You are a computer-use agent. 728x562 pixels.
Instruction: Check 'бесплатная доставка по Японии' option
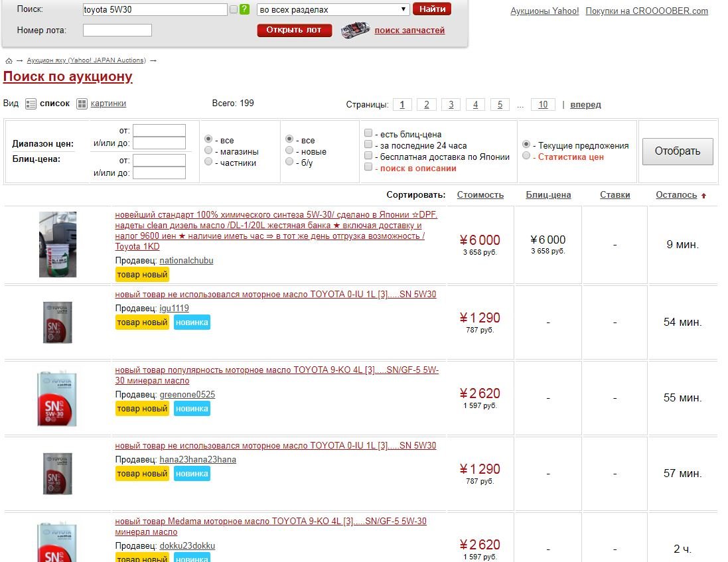point(368,155)
